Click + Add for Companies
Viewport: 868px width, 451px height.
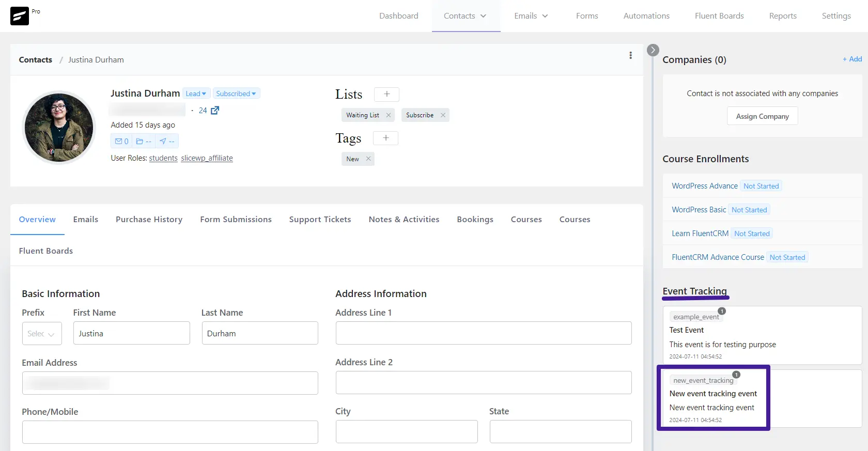853,59
